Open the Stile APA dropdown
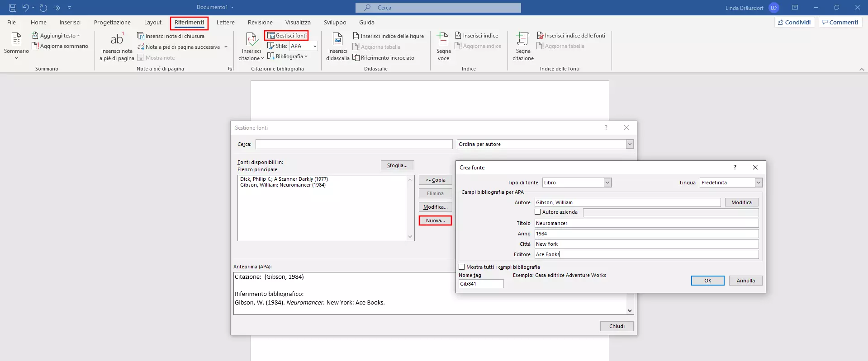This screenshot has height=361, width=868. pyautogui.click(x=315, y=46)
